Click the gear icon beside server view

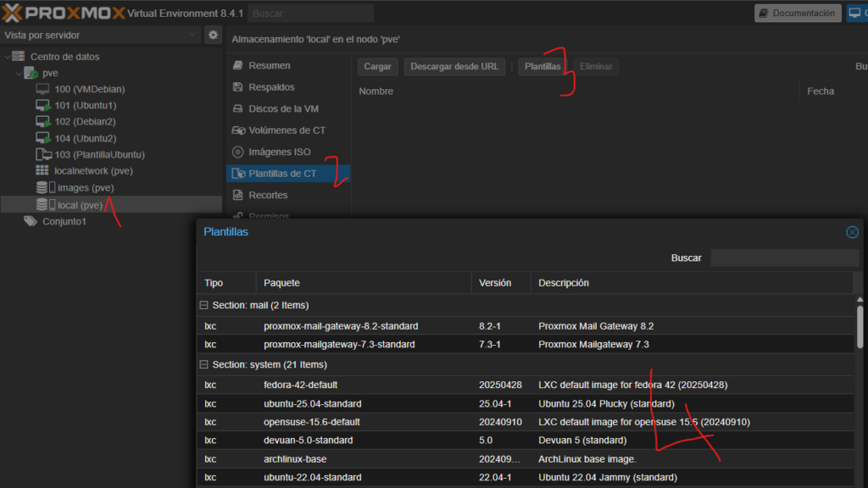tap(214, 35)
